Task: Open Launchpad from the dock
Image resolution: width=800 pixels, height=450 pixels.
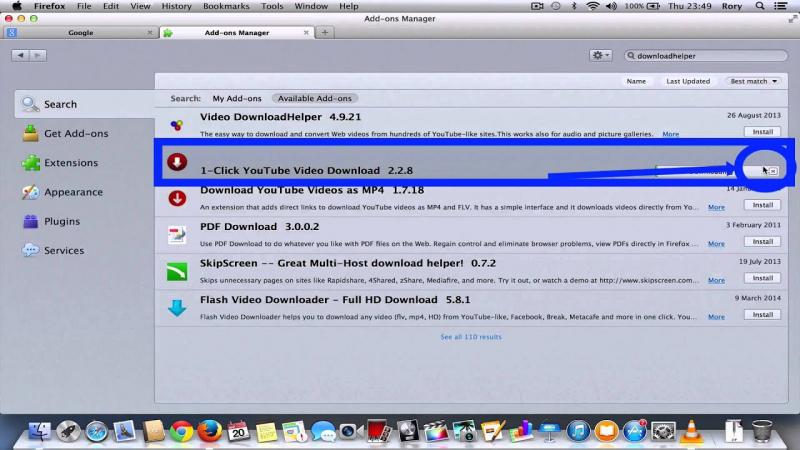Action: click(x=68, y=432)
